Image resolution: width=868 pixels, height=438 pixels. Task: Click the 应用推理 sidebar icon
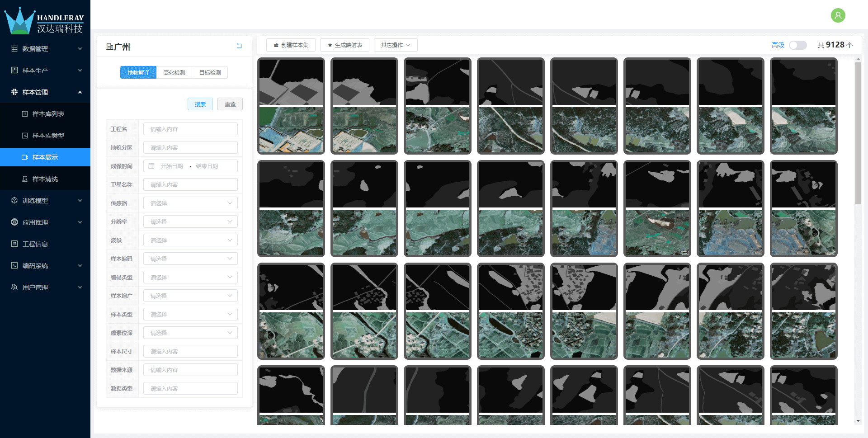point(14,222)
